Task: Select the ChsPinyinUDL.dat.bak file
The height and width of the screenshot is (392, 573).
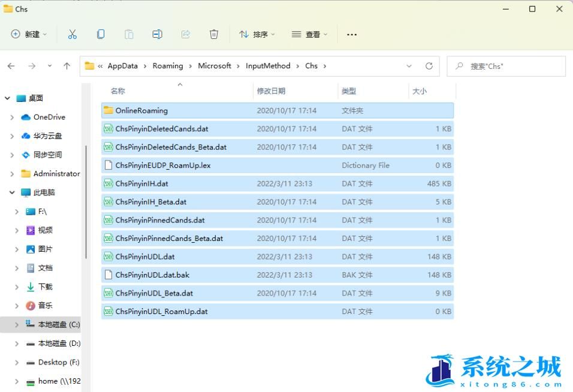Action: [152, 275]
